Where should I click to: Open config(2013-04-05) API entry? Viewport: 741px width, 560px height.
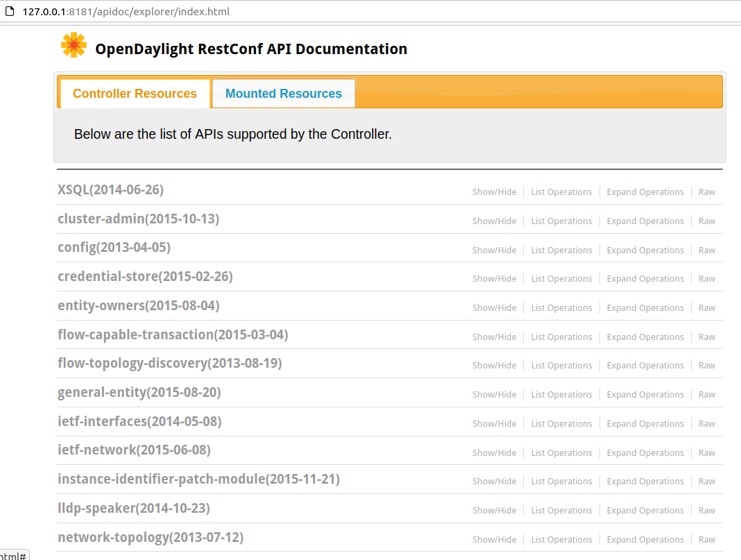(x=114, y=248)
